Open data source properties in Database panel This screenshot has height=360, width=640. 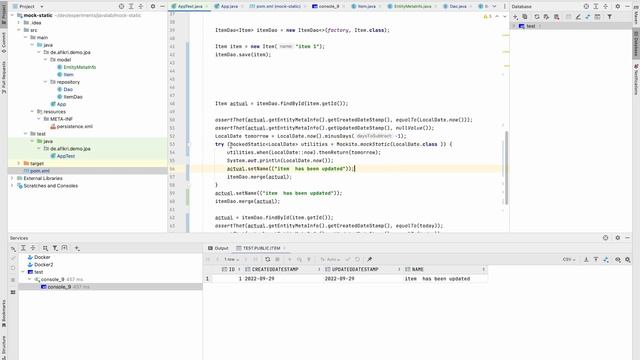(x=547, y=17)
